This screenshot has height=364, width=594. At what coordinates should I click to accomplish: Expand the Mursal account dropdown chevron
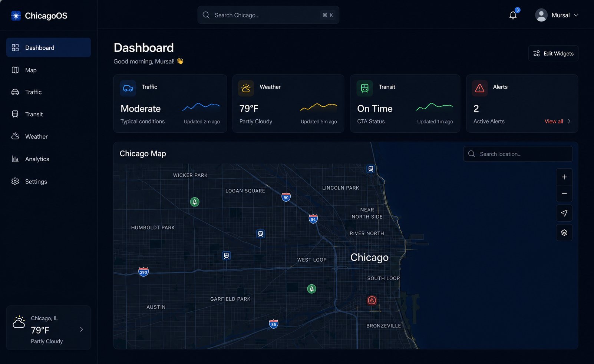click(576, 15)
